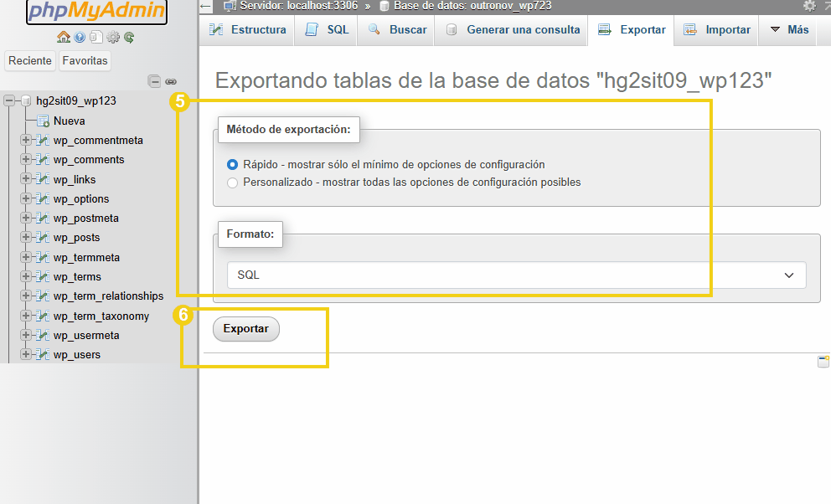Reload navigation panel with green refresh icon
Image resolution: width=831 pixels, height=504 pixels.
coord(129,37)
